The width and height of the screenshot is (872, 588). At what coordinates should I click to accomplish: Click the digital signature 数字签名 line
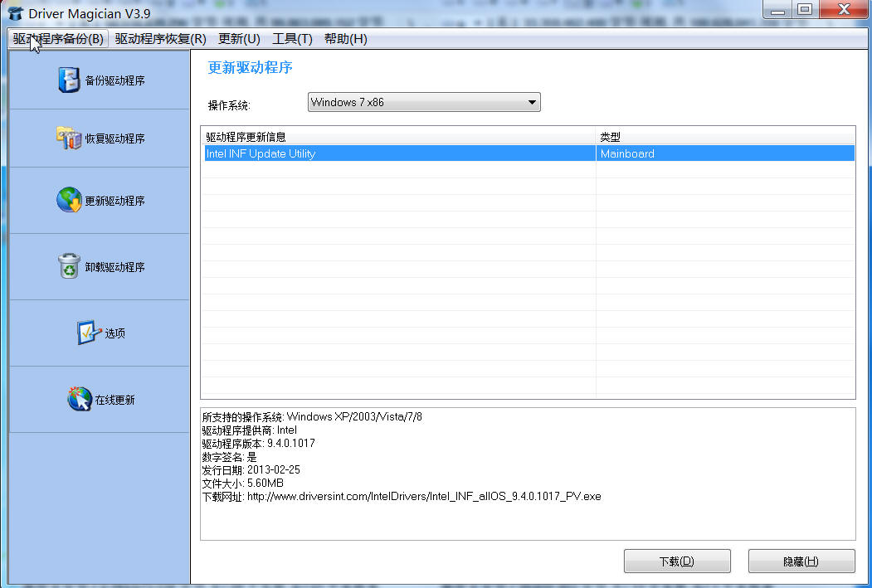pyautogui.click(x=229, y=456)
